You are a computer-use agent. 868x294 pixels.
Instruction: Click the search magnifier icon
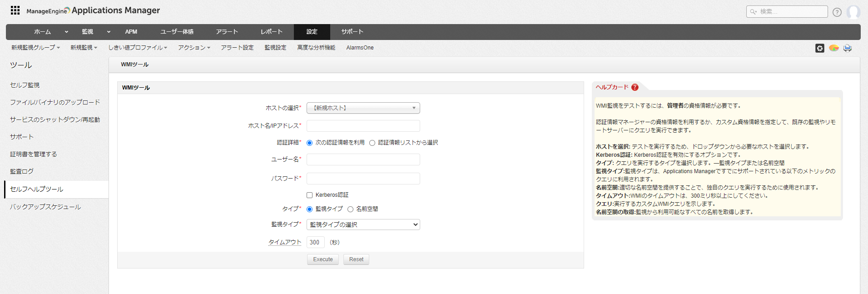[x=753, y=12]
